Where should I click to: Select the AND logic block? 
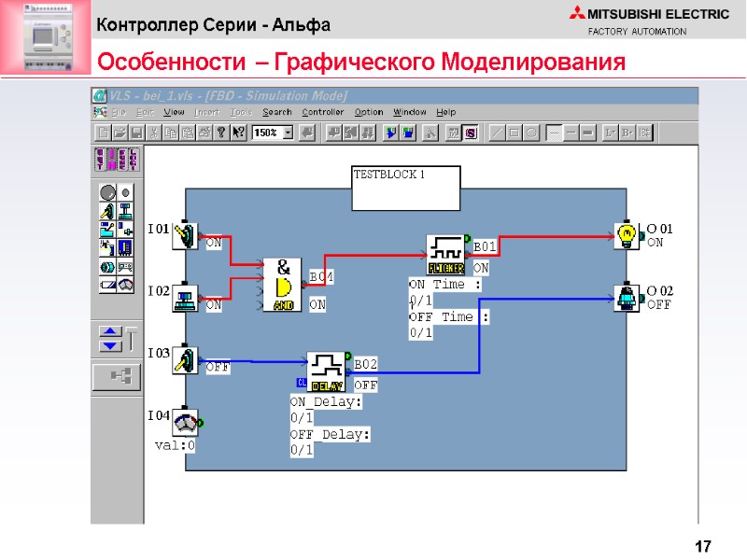point(283,285)
